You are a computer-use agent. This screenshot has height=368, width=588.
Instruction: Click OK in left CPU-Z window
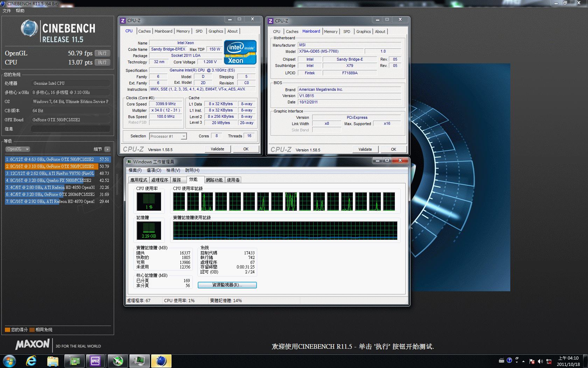[246, 149]
